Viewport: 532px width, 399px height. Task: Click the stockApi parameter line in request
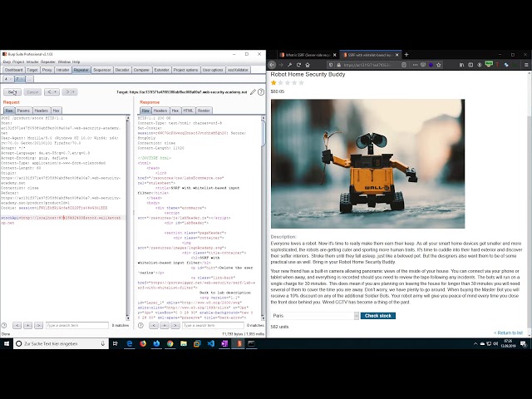click(x=62, y=220)
